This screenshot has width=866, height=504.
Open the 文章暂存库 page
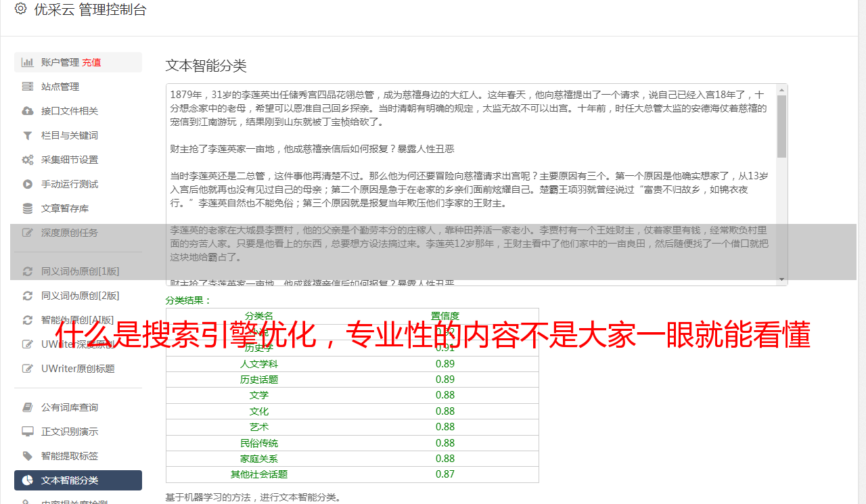point(65,208)
